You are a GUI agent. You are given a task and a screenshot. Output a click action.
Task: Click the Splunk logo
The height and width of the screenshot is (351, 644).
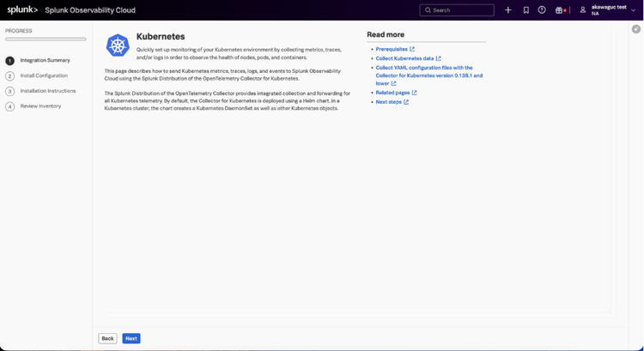(x=22, y=9)
